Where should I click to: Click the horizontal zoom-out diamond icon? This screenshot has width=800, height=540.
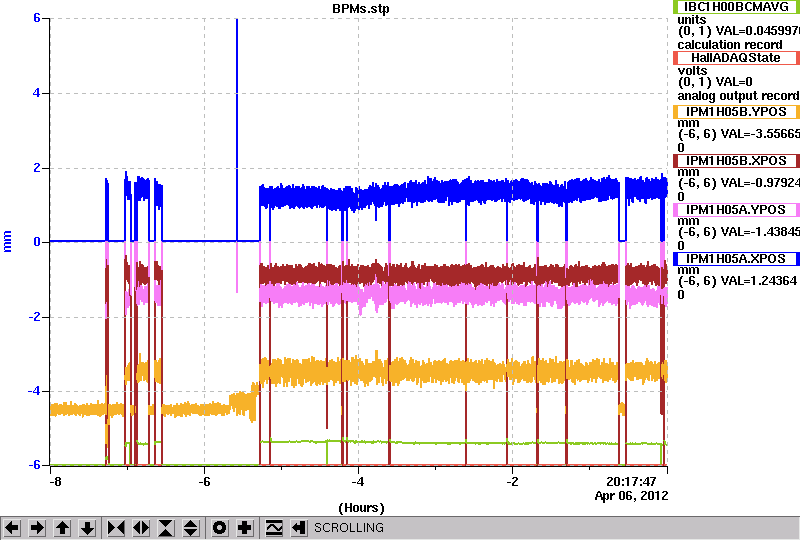tap(141, 528)
